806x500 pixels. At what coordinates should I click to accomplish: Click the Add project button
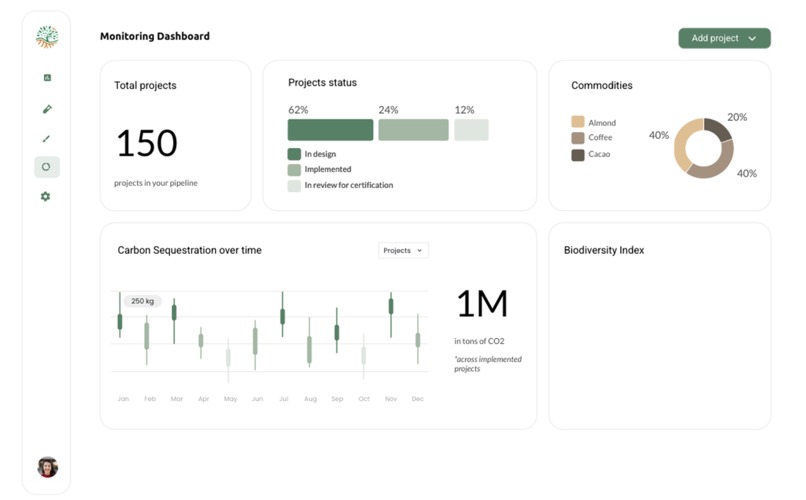(724, 39)
